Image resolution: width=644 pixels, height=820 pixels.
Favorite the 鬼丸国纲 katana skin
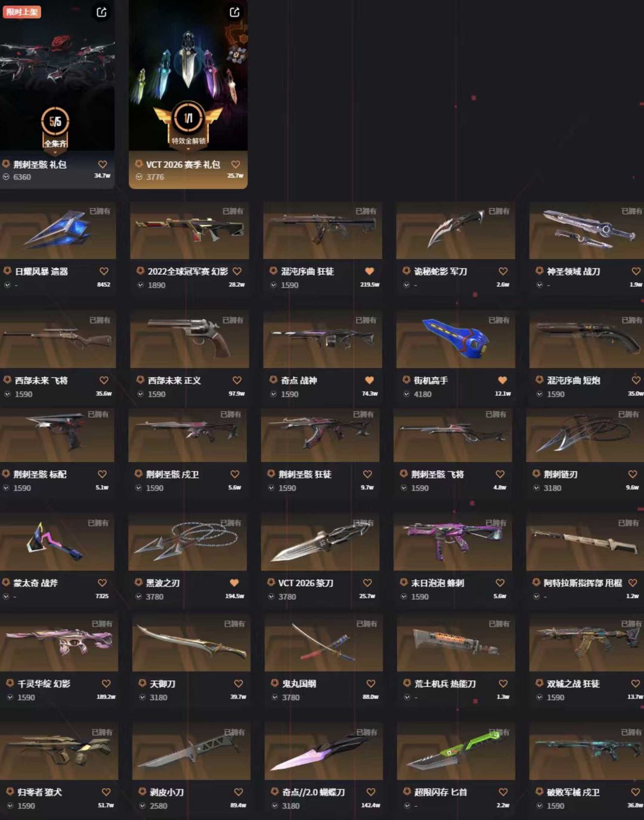tap(371, 683)
